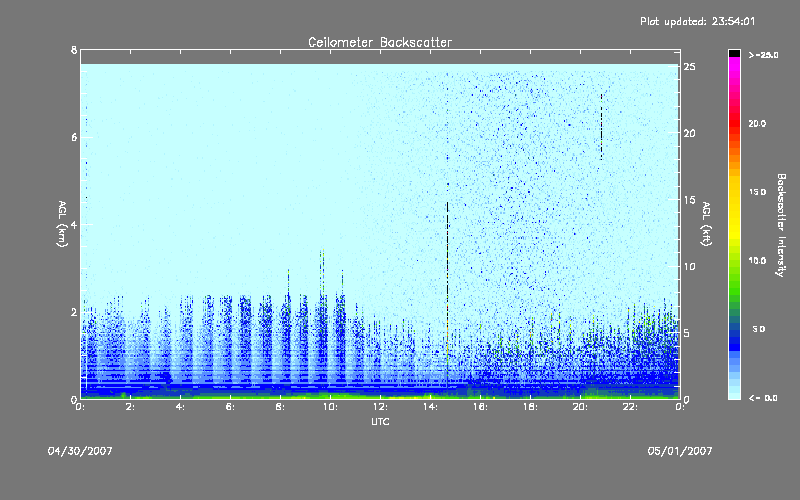Click the 6 km tick label
The image size is (800, 500).
[74, 137]
